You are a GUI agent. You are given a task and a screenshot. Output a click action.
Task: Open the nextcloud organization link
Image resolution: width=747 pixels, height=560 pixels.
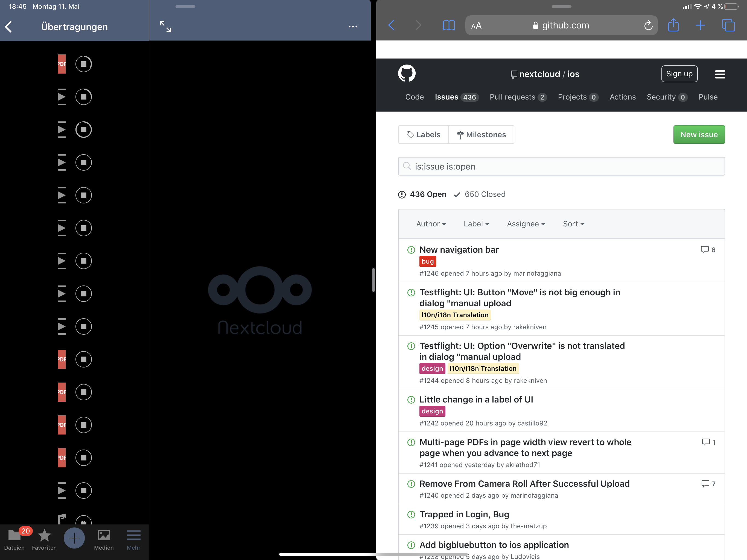pos(540,74)
